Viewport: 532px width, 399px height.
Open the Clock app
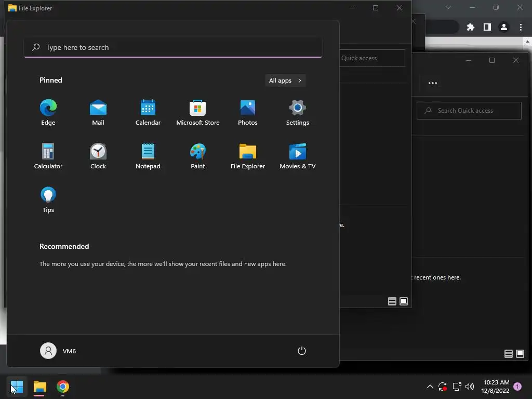tap(98, 156)
